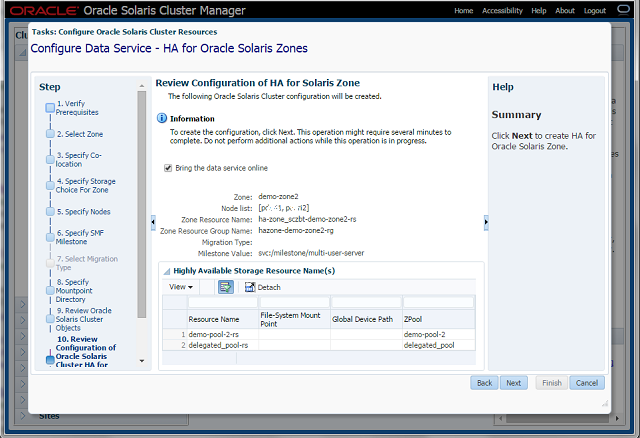The image size is (640, 438).
Task: Click the Information icon
Action: coord(162,118)
